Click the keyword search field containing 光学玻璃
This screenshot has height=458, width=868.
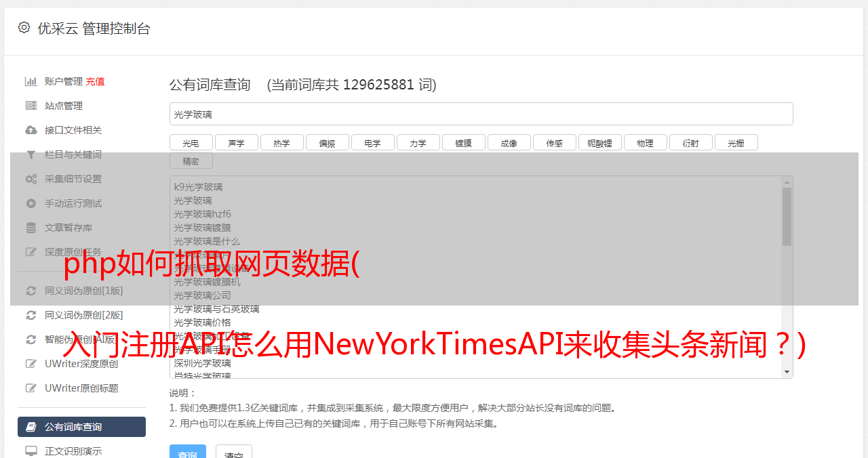(x=481, y=114)
